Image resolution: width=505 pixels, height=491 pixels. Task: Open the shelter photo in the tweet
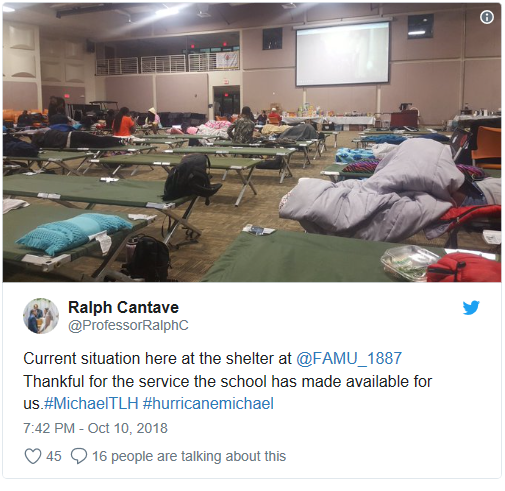click(x=252, y=142)
